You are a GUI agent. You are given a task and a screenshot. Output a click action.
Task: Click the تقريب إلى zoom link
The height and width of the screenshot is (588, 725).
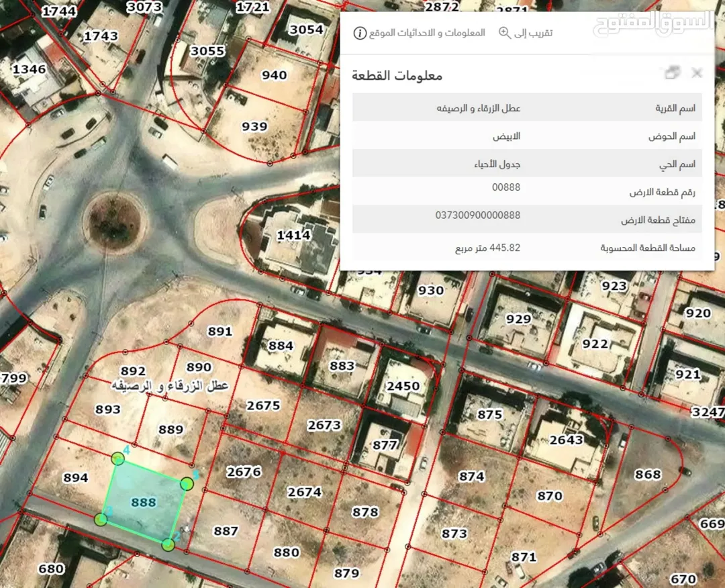click(x=533, y=33)
